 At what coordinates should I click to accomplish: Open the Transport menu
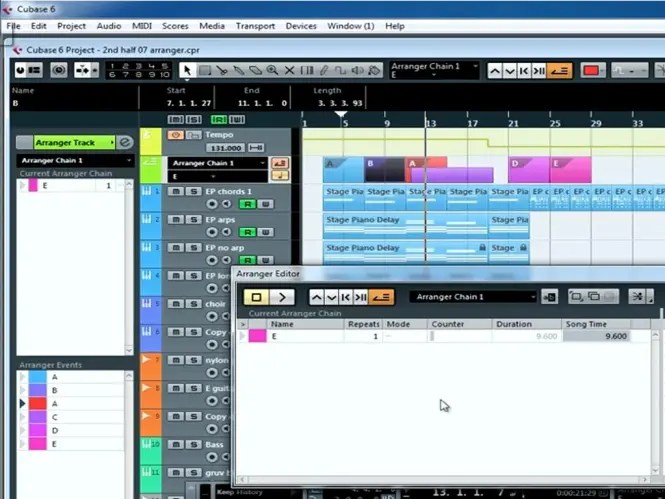pos(255,26)
